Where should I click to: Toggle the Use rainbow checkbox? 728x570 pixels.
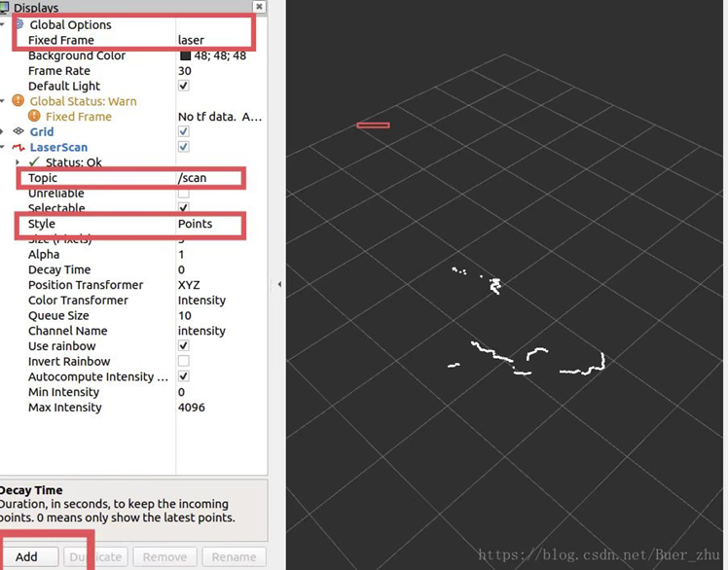[184, 345]
